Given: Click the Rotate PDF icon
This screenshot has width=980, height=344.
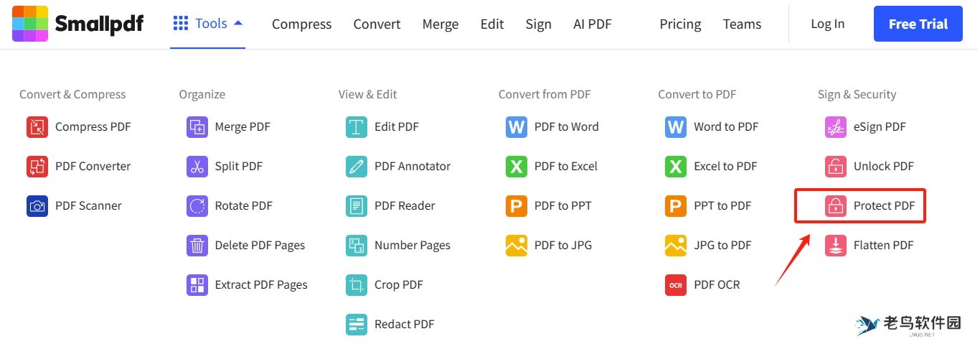Looking at the screenshot, I should (197, 206).
